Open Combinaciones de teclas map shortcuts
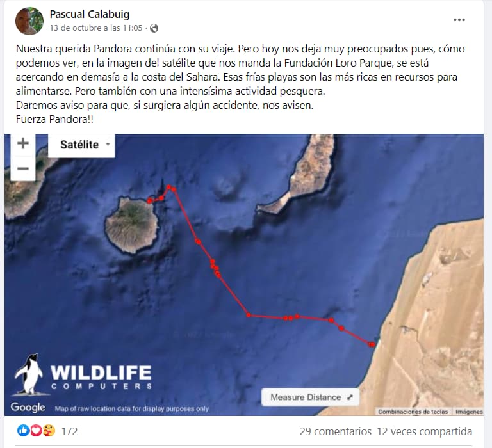Viewport: 492px width, 448px height. (413, 412)
